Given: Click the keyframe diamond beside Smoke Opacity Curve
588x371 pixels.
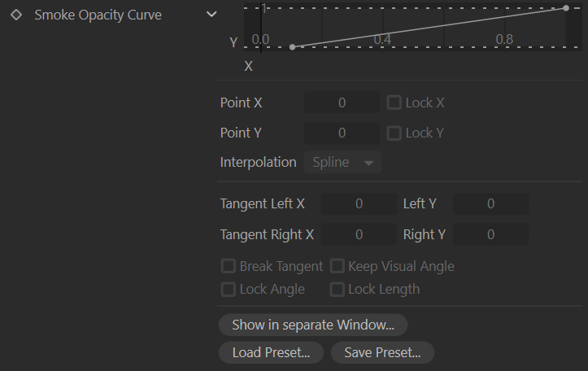Looking at the screenshot, I should pos(16,15).
